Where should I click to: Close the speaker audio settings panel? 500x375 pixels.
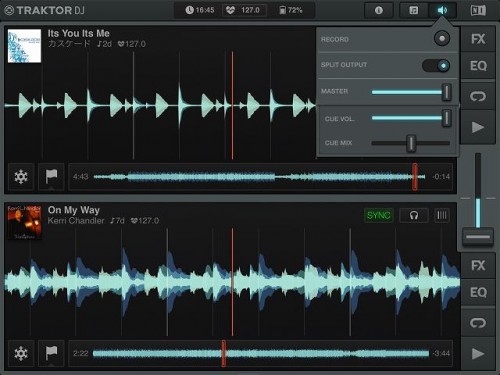pyautogui.click(x=442, y=10)
